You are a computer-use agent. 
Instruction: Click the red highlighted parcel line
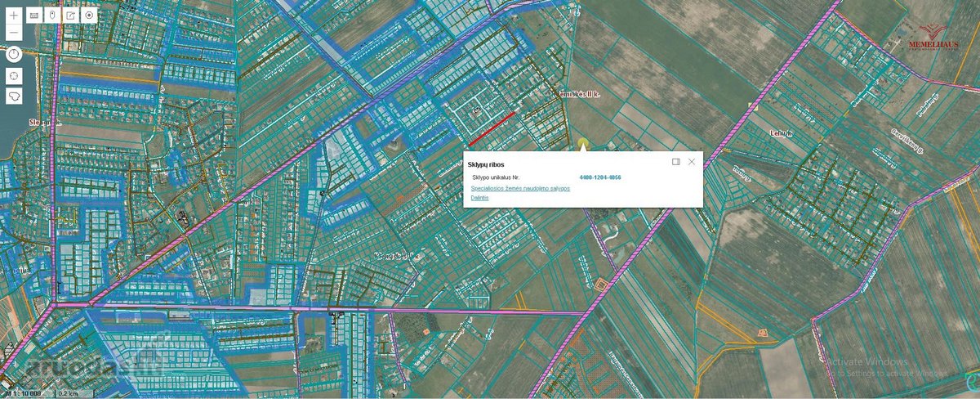coord(492,128)
